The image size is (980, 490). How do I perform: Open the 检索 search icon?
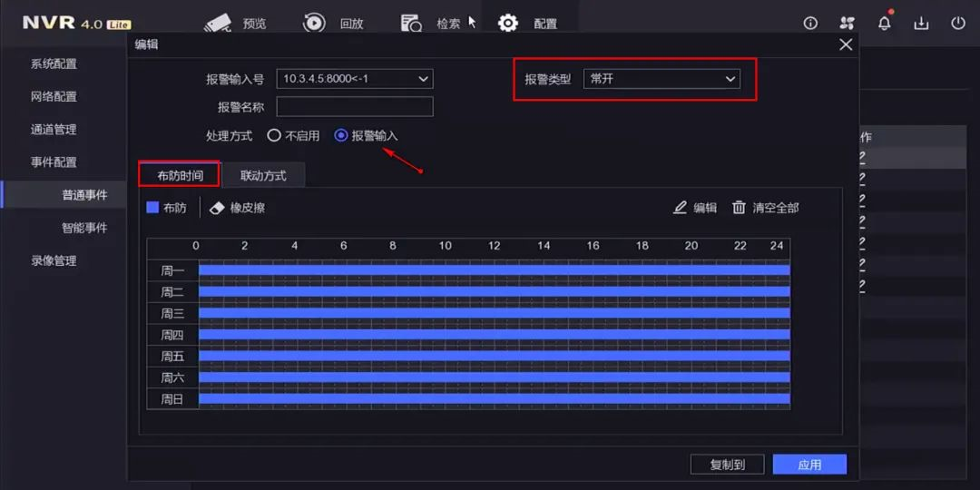click(x=411, y=24)
